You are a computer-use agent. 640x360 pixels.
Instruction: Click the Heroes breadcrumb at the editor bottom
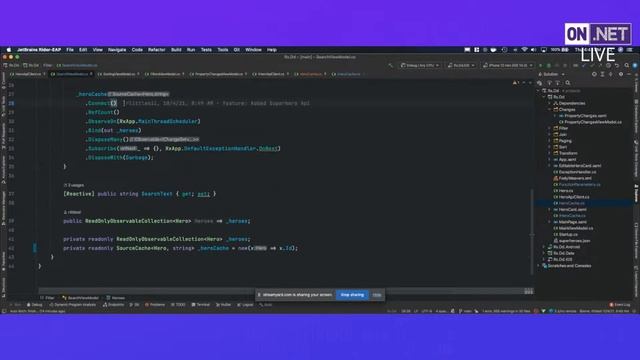point(116,298)
